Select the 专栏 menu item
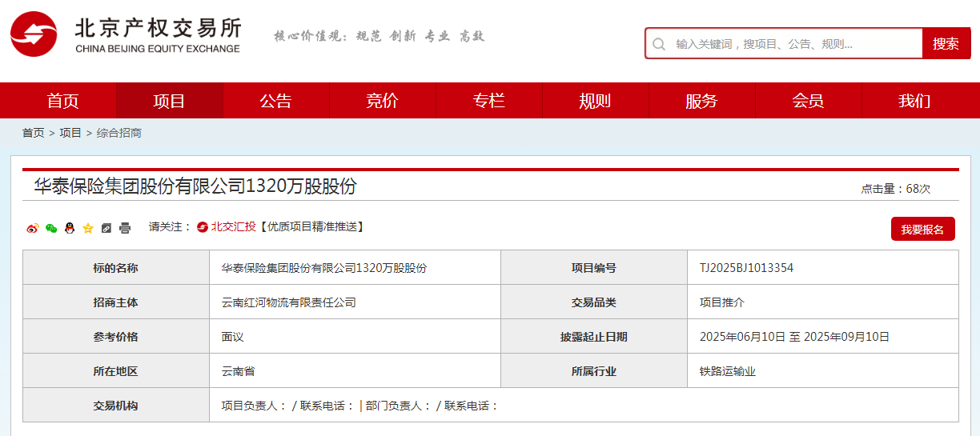980x436 pixels. point(488,101)
